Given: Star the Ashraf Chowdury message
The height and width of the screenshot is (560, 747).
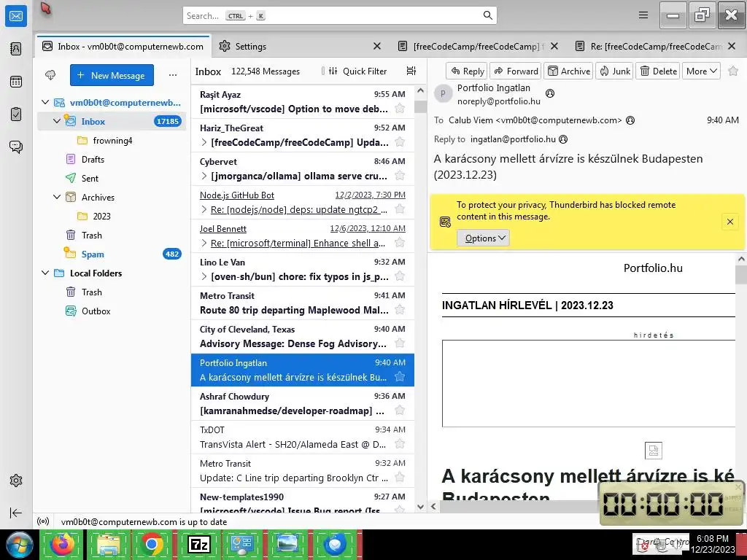Looking at the screenshot, I should pyautogui.click(x=400, y=411).
